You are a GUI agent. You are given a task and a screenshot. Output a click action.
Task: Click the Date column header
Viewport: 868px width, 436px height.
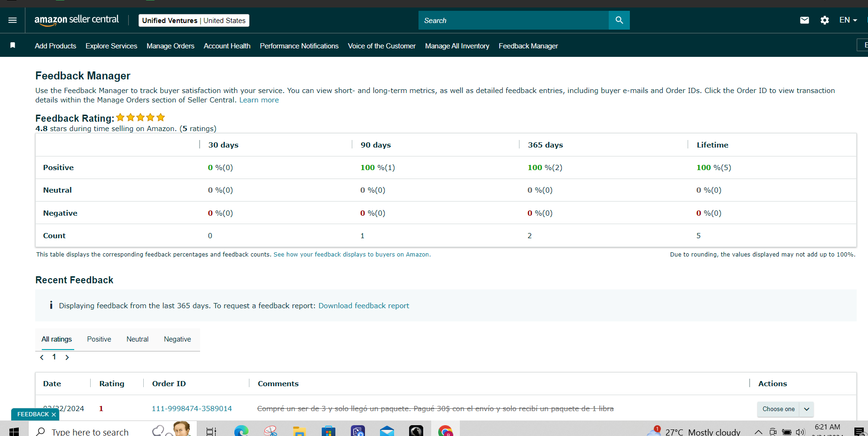(52, 384)
